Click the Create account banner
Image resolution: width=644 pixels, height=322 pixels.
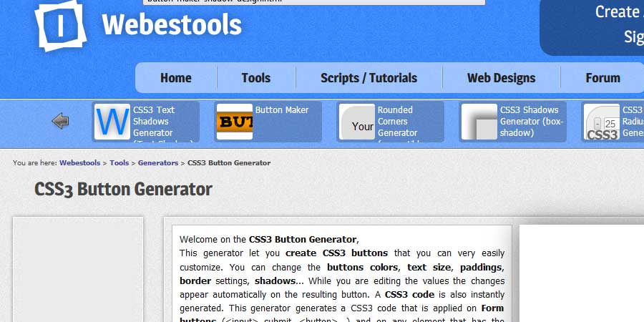click(x=592, y=27)
